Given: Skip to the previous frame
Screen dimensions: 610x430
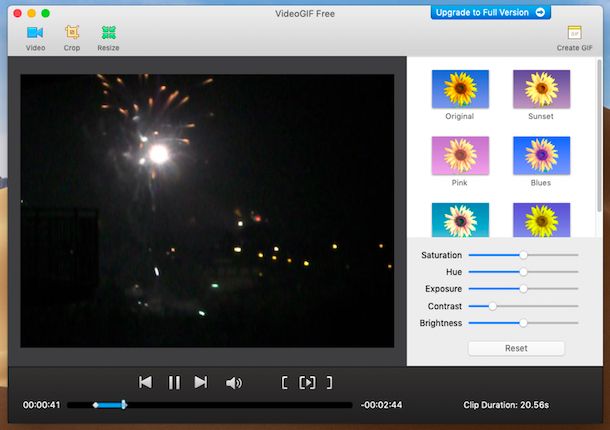Looking at the screenshot, I should pos(145,382).
